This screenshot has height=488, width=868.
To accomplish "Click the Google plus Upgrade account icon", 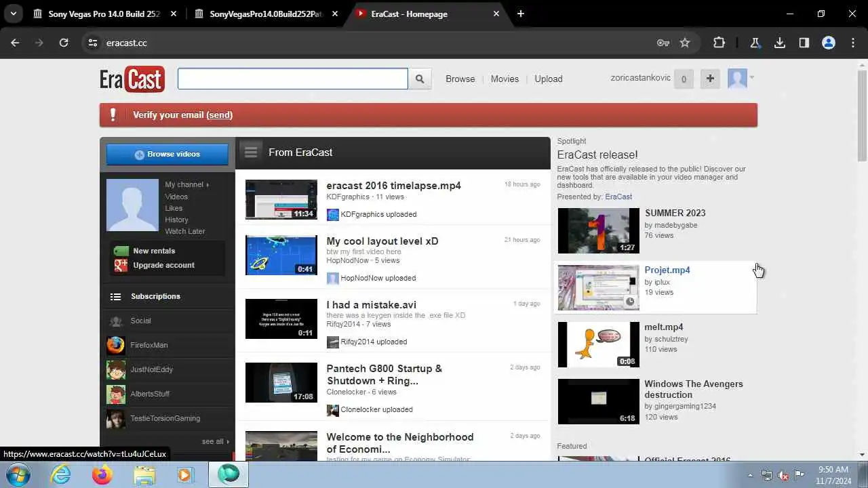I will [121, 265].
